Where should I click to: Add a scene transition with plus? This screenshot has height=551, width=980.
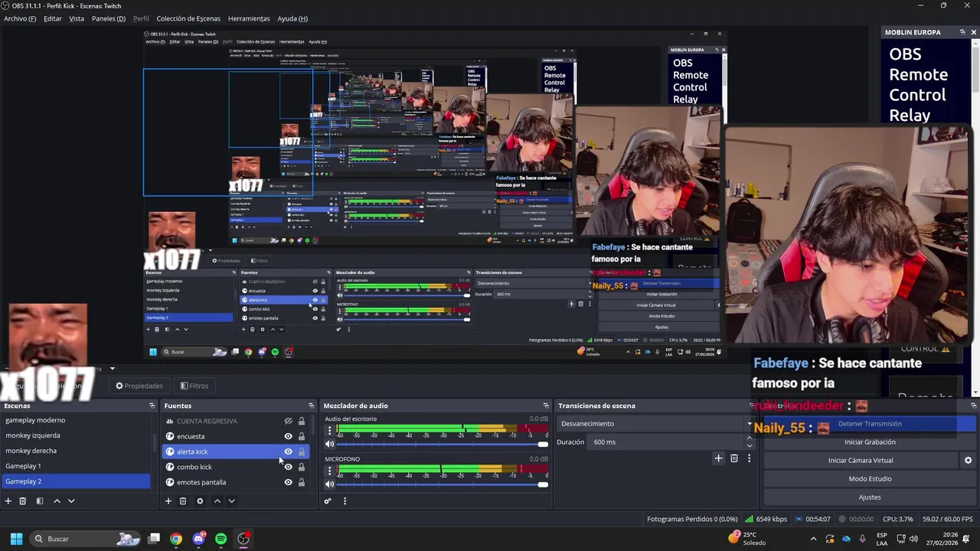718,458
